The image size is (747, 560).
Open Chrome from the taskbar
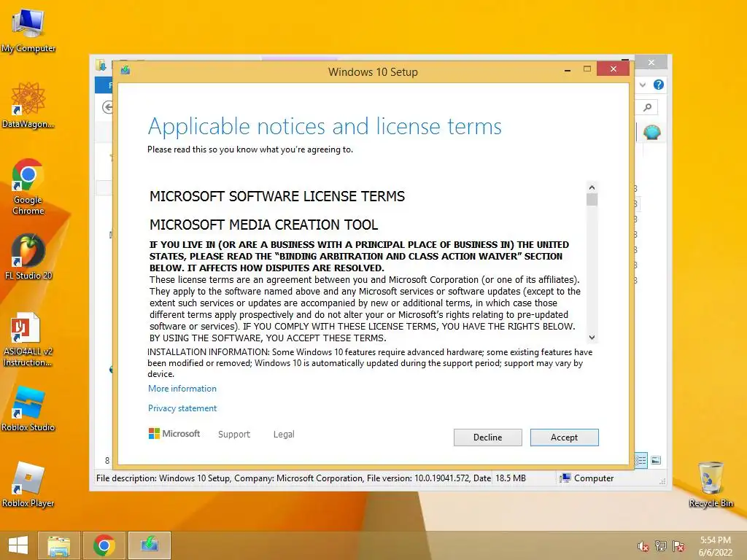coord(104,545)
